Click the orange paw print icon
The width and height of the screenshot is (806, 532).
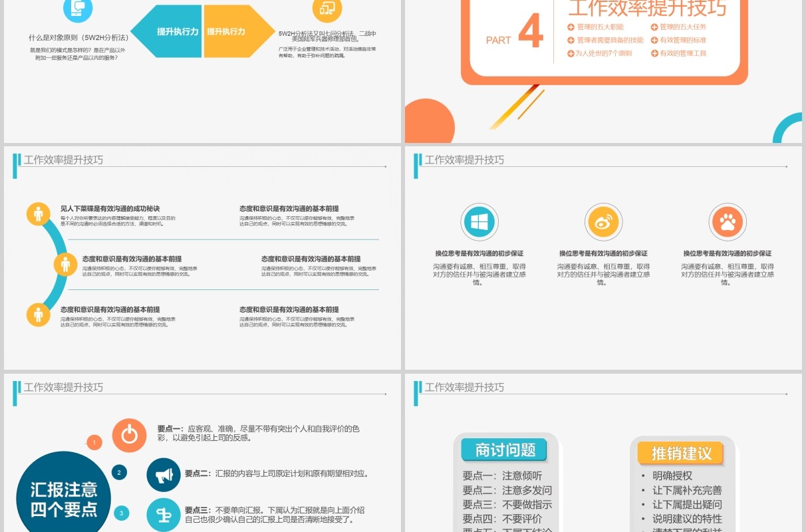click(728, 222)
